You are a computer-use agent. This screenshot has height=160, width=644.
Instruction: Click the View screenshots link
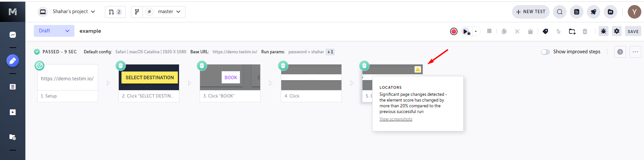click(396, 119)
